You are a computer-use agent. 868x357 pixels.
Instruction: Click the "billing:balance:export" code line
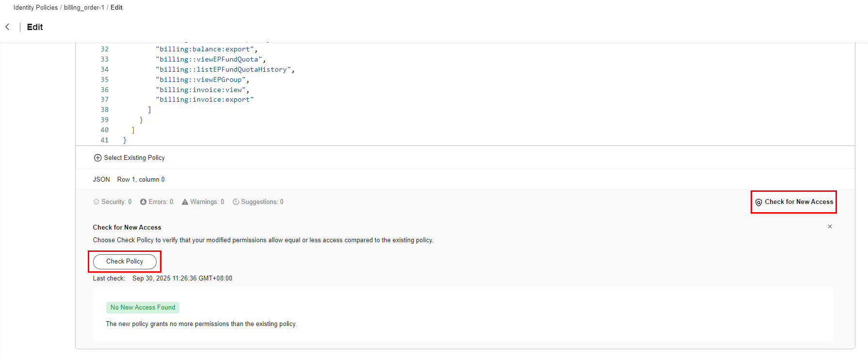[x=204, y=49]
